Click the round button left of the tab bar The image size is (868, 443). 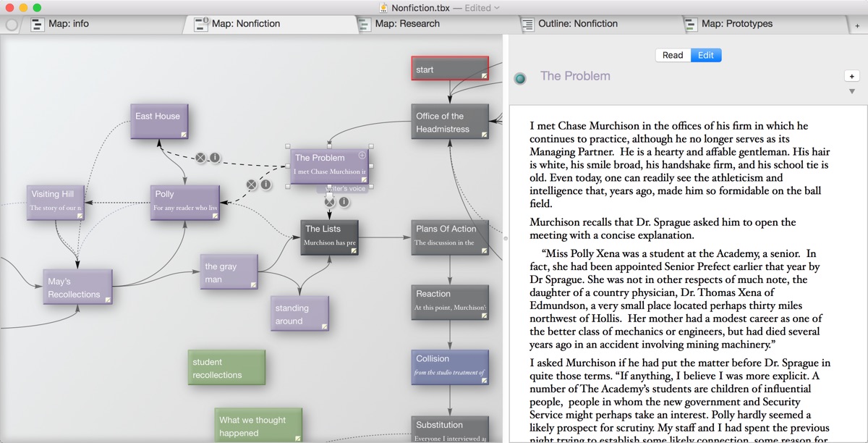pos(12,25)
